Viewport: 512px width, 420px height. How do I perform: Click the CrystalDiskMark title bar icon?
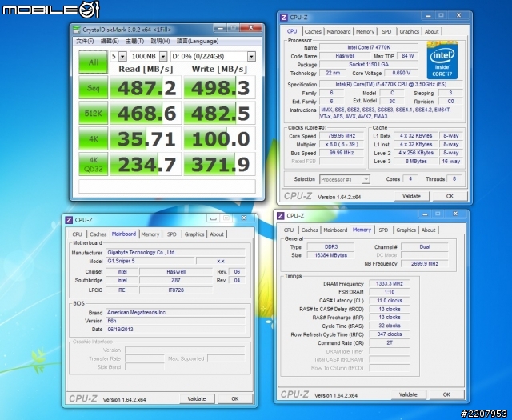coord(77,30)
